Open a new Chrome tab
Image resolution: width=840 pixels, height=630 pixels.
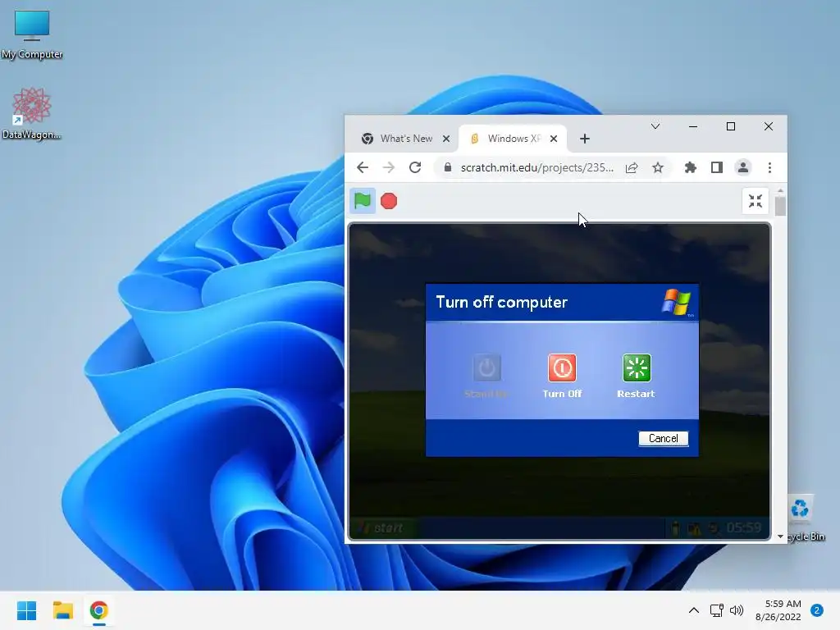[x=585, y=139]
